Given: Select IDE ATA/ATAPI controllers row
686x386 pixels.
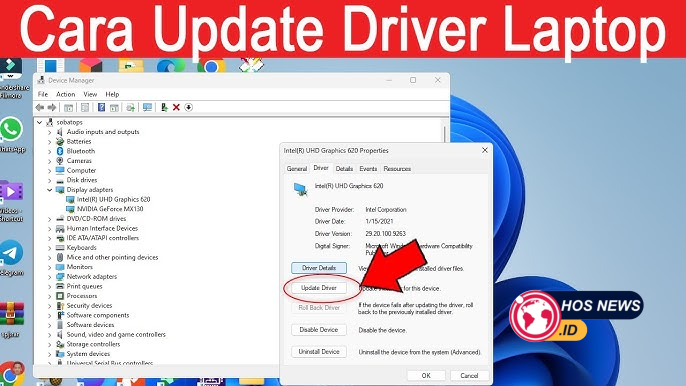Looking at the screenshot, I should click(103, 238).
